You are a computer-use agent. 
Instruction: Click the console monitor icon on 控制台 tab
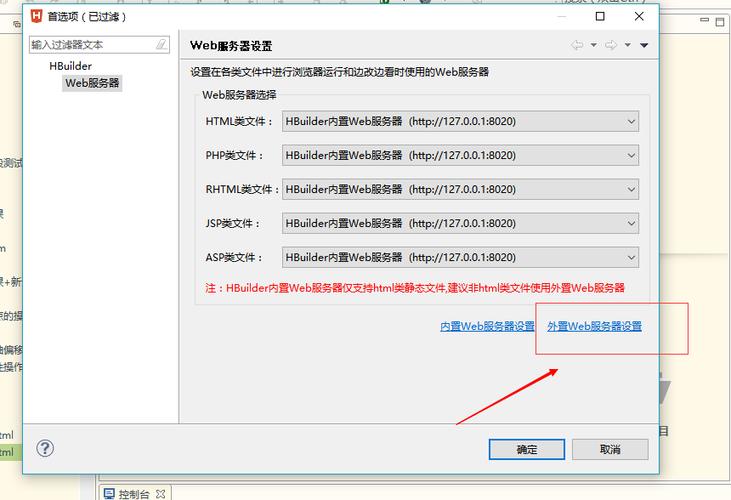[x=109, y=494]
